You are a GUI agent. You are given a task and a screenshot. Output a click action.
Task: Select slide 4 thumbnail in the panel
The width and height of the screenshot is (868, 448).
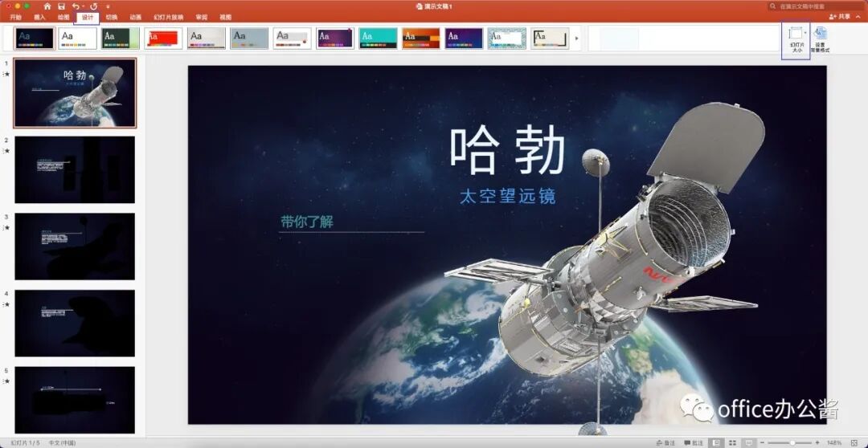tap(75, 323)
